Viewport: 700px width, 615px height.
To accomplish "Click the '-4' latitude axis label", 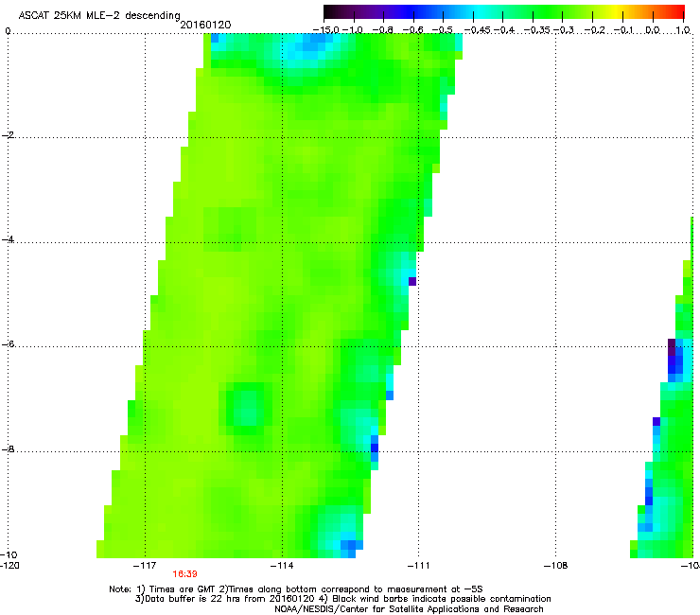I will (x=8, y=239).
